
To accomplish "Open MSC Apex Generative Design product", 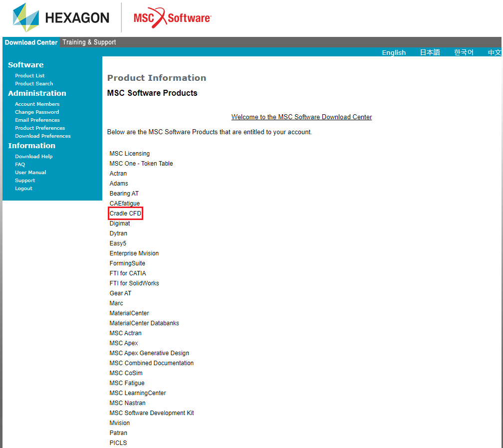I will point(149,353).
